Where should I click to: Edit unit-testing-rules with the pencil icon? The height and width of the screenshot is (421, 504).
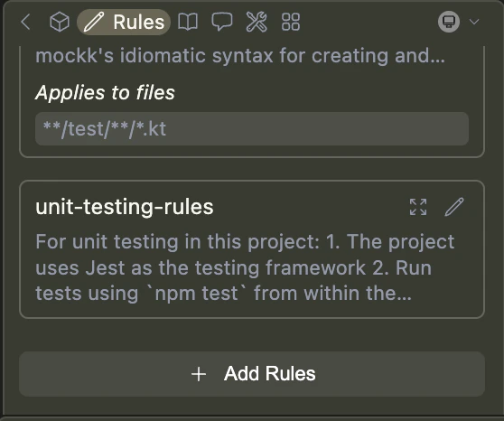click(454, 207)
